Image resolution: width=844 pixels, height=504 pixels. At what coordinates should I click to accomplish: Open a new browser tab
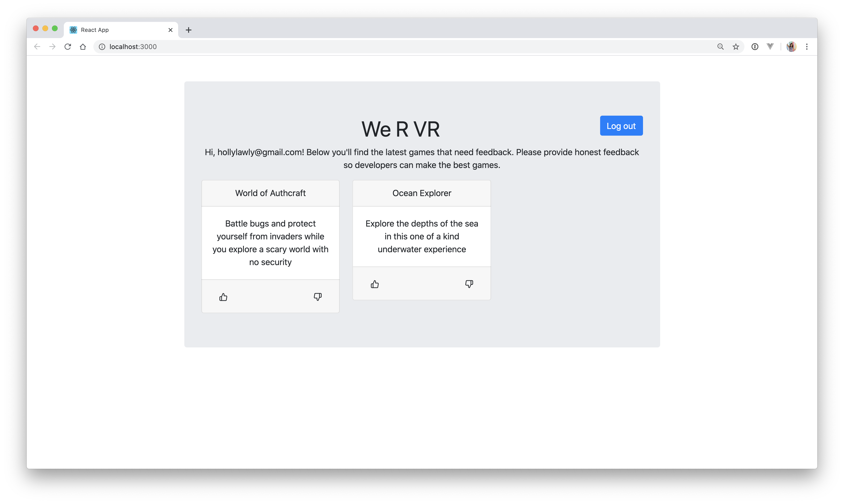[189, 30]
